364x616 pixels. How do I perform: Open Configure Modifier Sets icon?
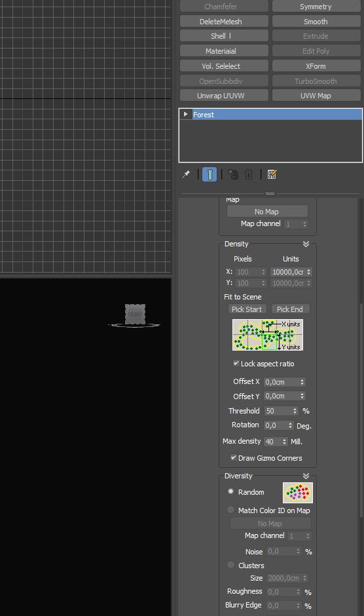point(272,174)
